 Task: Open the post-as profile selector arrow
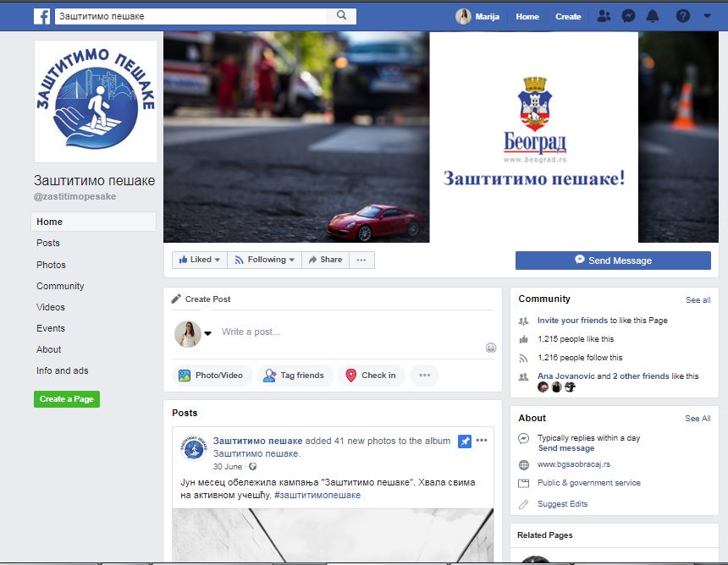pyautogui.click(x=207, y=333)
